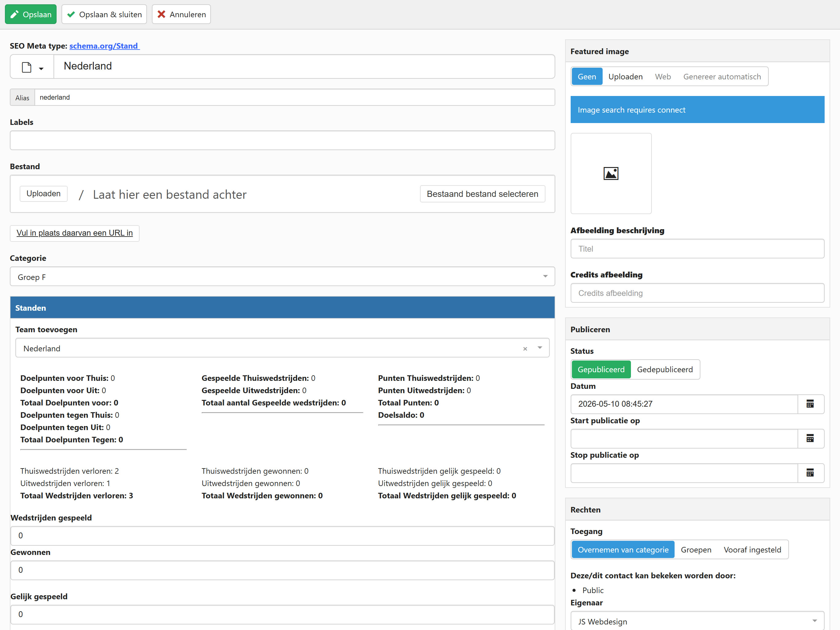840x630 pixels.
Task: Select Genereer automatisch tab
Action: 722,76
